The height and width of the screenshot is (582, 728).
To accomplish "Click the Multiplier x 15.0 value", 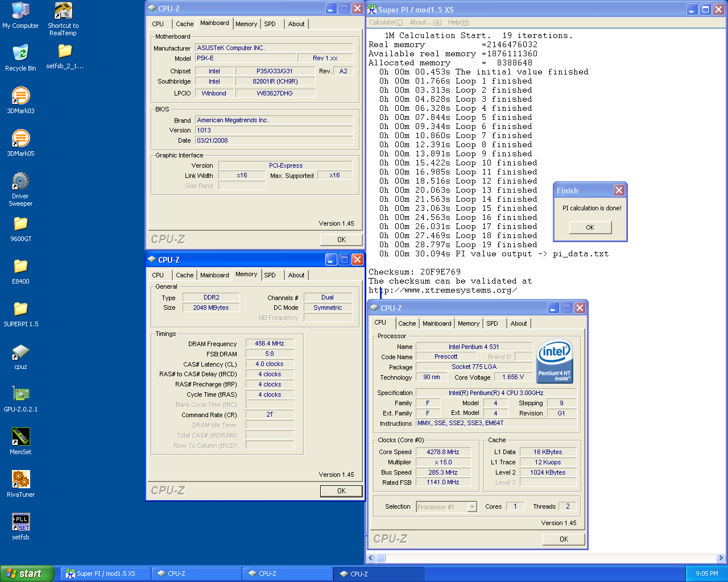I will [x=443, y=462].
